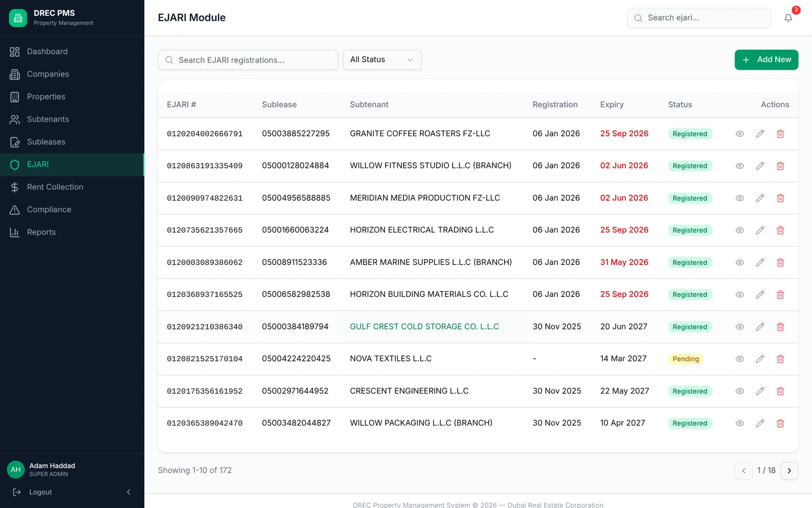Delete the HORIZON ELECTRICAL TRADING registration

[x=780, y=230]
